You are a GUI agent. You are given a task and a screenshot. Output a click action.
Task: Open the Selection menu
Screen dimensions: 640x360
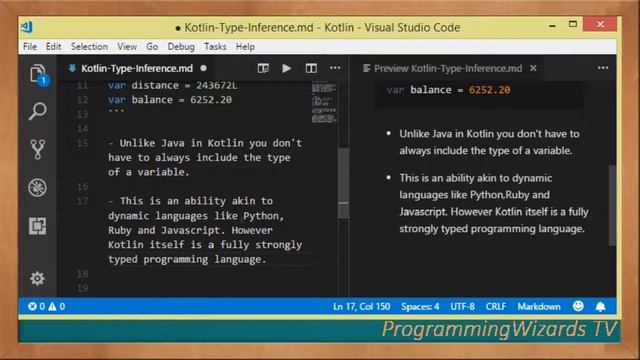89,47
